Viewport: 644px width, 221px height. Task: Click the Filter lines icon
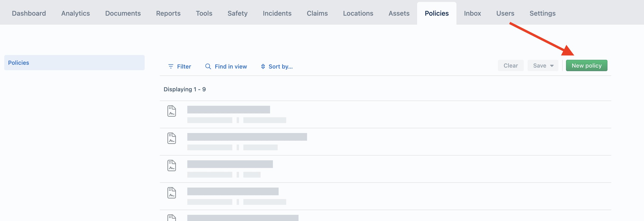171,66
